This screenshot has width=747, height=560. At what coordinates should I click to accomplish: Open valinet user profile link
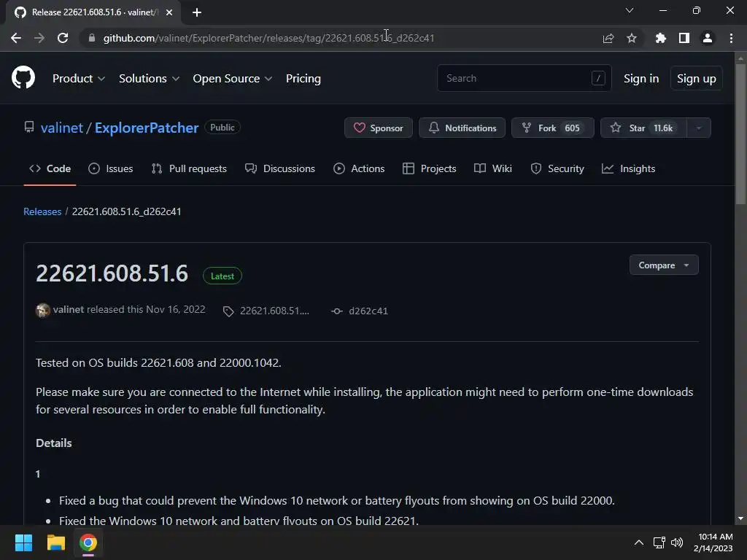(61, 128)
